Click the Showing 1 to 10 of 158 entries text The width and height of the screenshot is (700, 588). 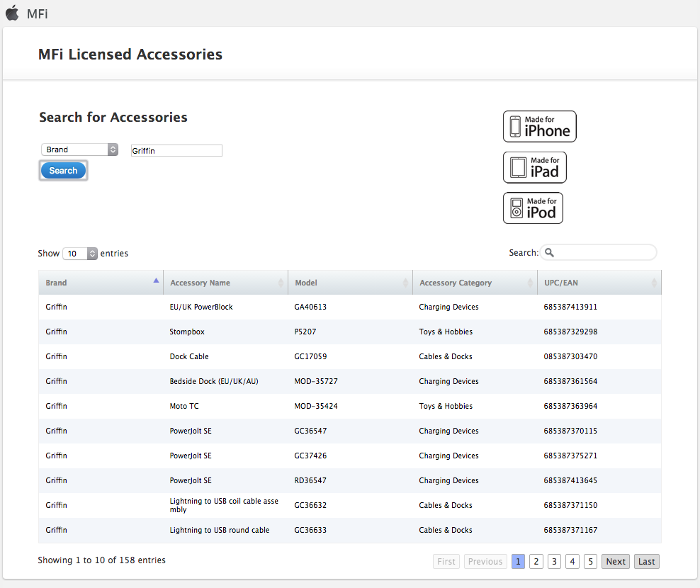pos(101,560)
